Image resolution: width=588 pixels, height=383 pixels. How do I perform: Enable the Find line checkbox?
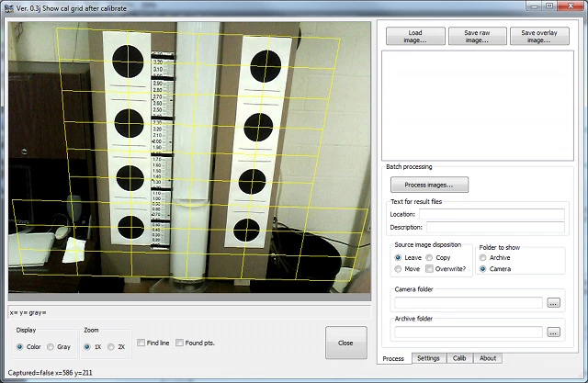(x=140, y=343)
